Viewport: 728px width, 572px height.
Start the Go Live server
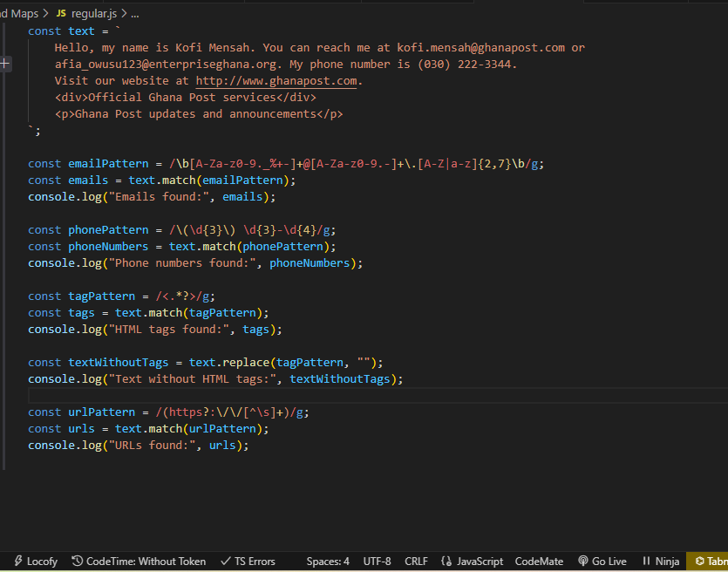click(x=602, y=562)
